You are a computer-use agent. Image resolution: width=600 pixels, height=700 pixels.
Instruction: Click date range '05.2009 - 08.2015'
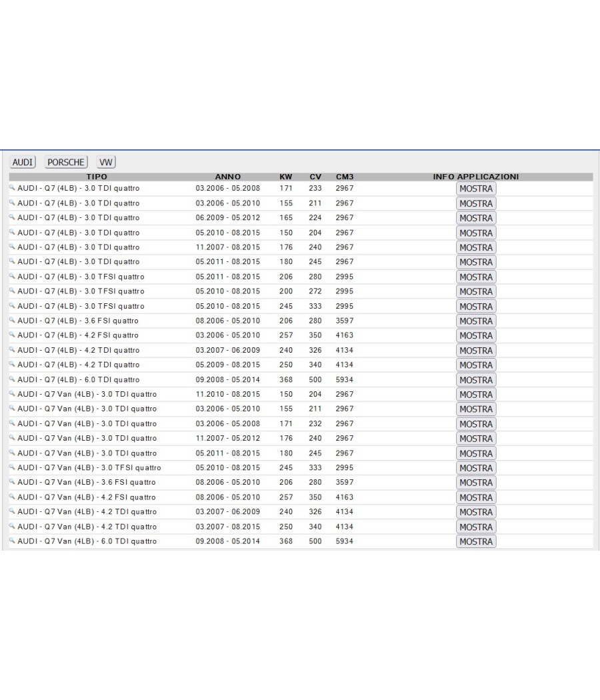[x=228, y=365]
